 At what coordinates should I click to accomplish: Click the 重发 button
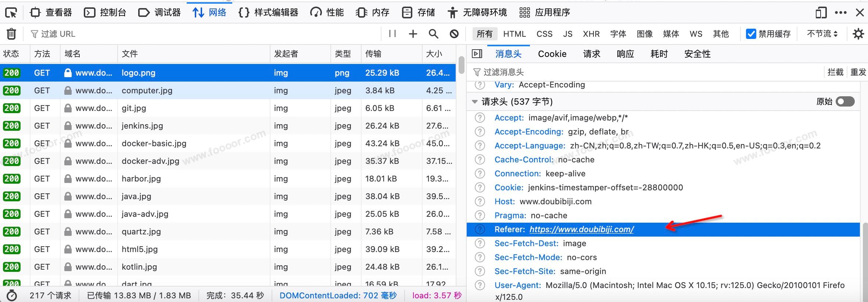[x=858, y=72]
